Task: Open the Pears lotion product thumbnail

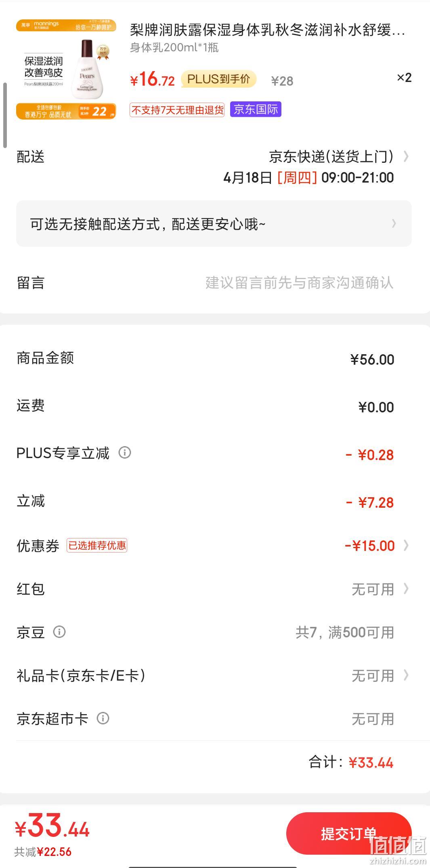Action: pos(66,69)
